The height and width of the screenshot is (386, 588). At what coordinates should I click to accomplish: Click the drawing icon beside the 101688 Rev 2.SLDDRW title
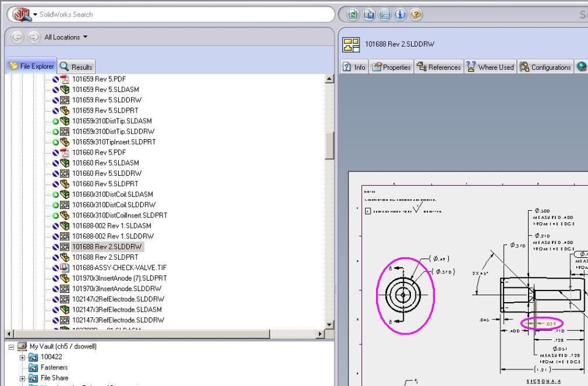pyautogui.click(x=352, y=45)
